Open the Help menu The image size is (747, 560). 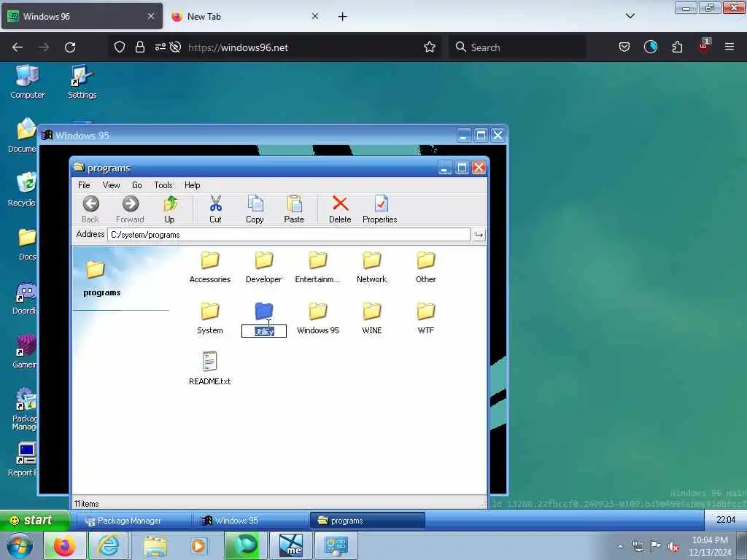pos(193,185)
